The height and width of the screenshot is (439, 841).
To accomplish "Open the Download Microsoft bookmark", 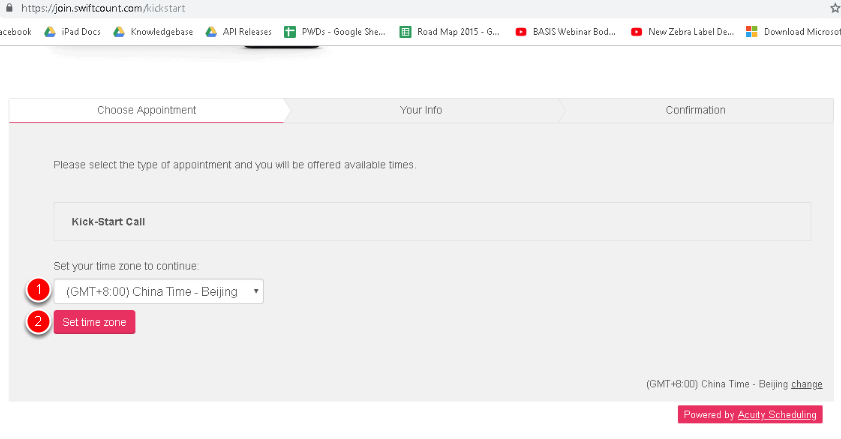I will tap(793, 32).
